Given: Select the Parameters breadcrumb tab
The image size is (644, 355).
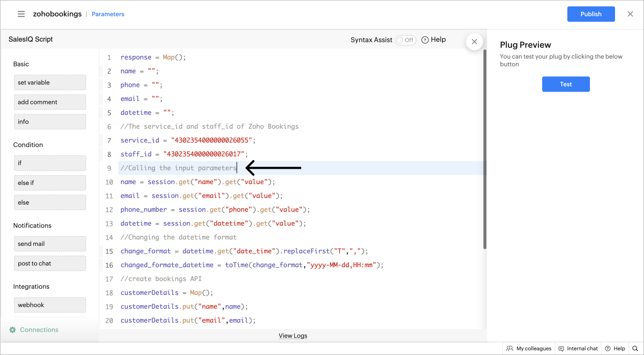Looking at the screenshot, I should [x=108, y=14].
